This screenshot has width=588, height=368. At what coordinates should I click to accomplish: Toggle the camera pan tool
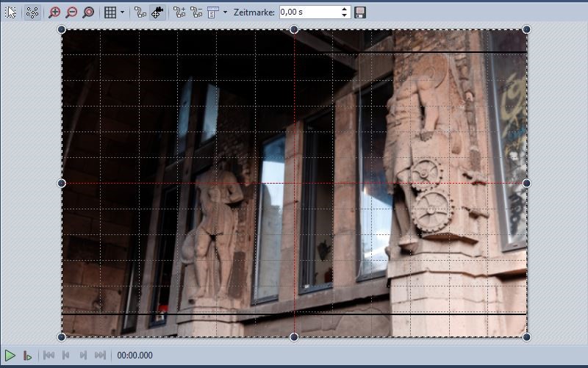(157, 12)
